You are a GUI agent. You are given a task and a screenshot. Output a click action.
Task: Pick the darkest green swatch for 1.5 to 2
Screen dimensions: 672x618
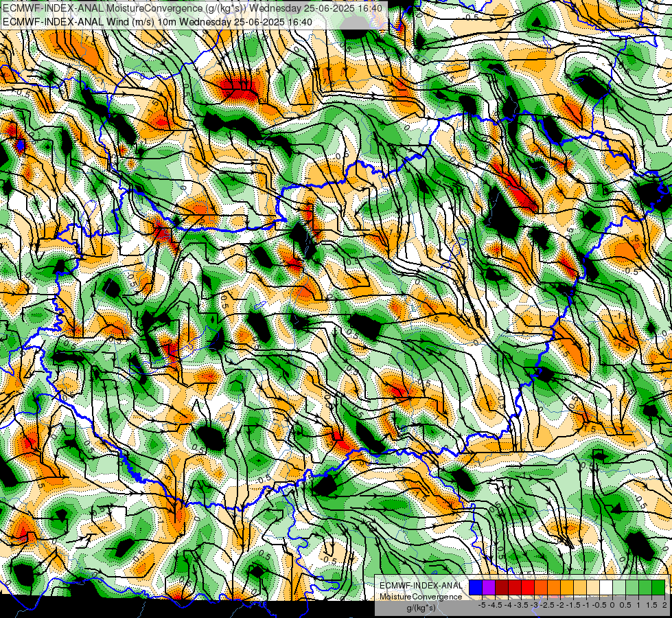pos(658,588)
